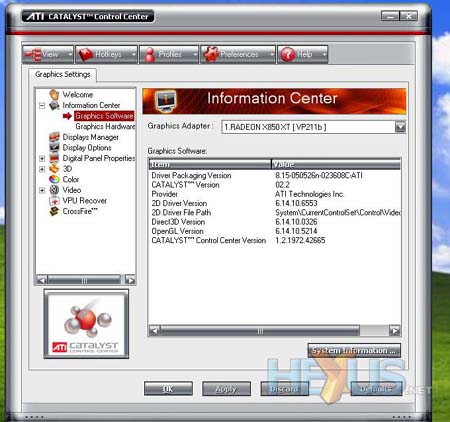450x422 pixels.
Task: Click the Defaults button
Action: tap(376, 389)
